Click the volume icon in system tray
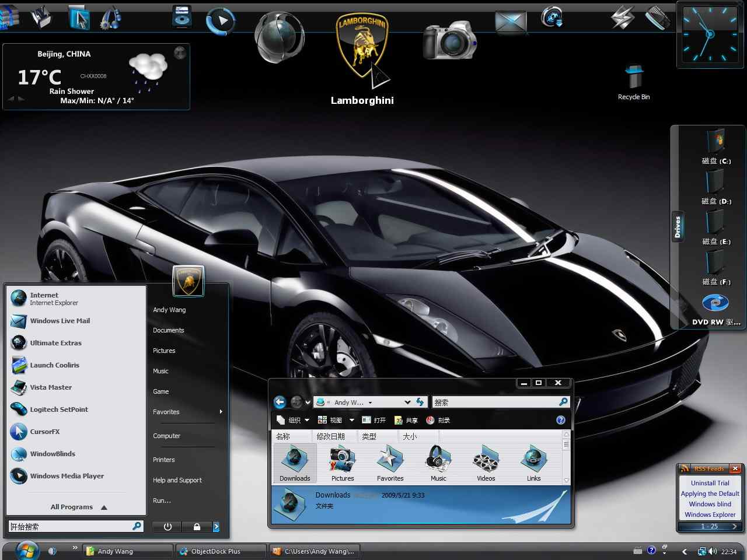Viewport: 747px width, 560px height. pos(713,551)
